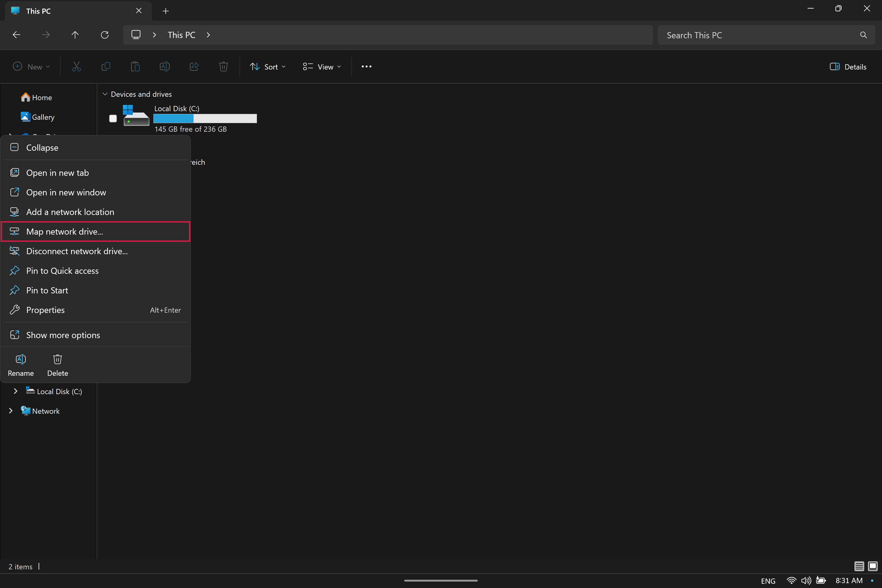
Task: Click chevron before This PC in breadcrumb
Action: tap(154, 35)
